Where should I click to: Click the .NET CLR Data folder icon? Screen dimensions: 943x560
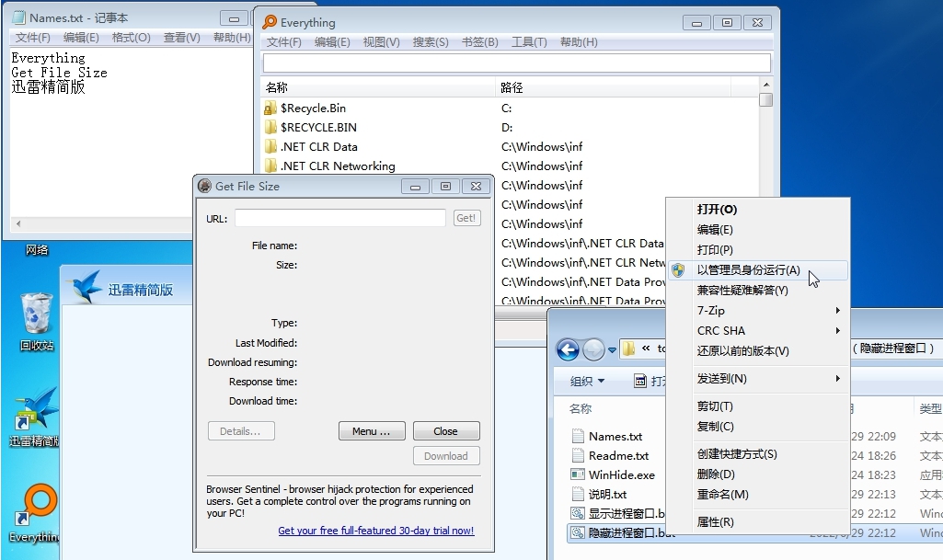pos(270,146)
